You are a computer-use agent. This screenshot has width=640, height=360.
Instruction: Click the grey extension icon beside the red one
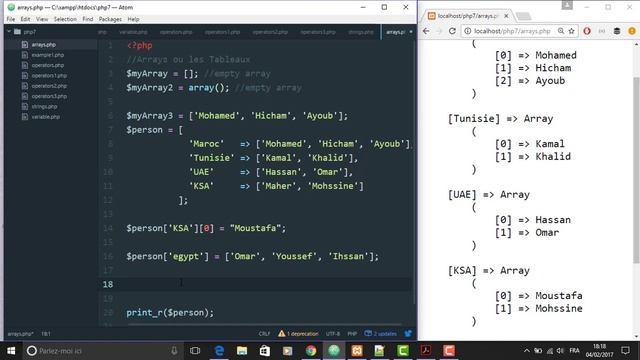pos(602,31)
